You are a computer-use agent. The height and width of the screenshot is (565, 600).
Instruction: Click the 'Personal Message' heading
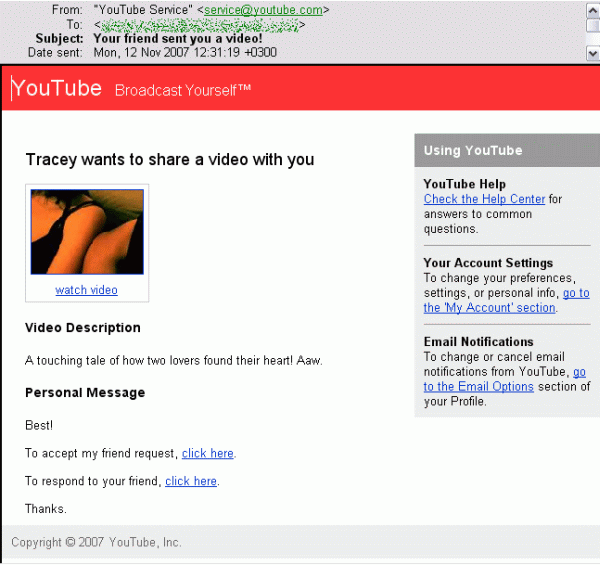85,392
